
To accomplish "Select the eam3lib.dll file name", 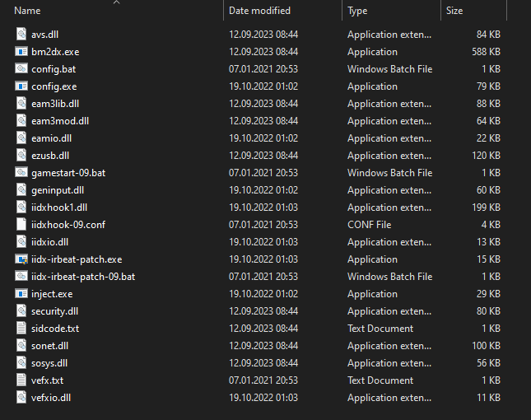I will 55,104.
